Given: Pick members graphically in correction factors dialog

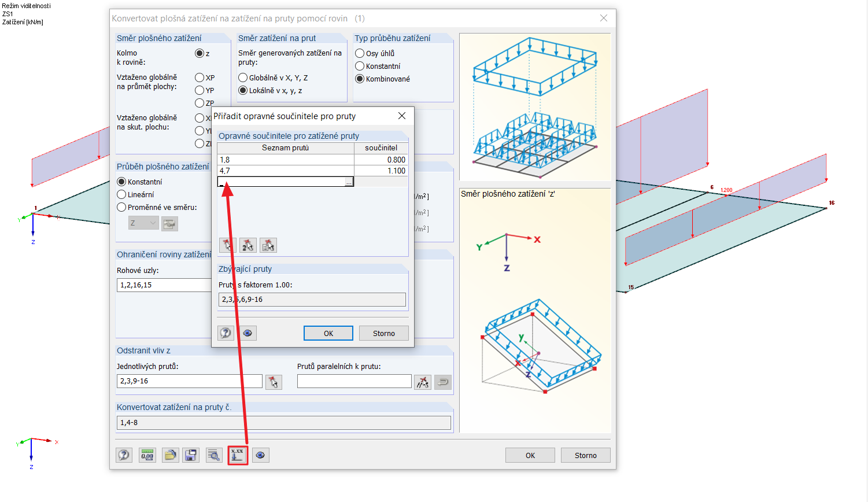Looking at the screenshot, I should click(227, 245).
